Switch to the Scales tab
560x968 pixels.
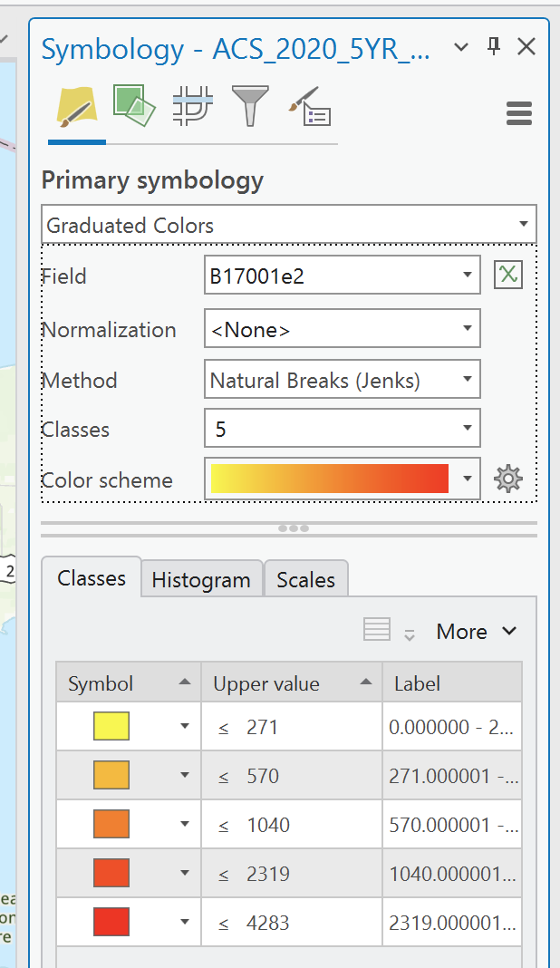305,580
